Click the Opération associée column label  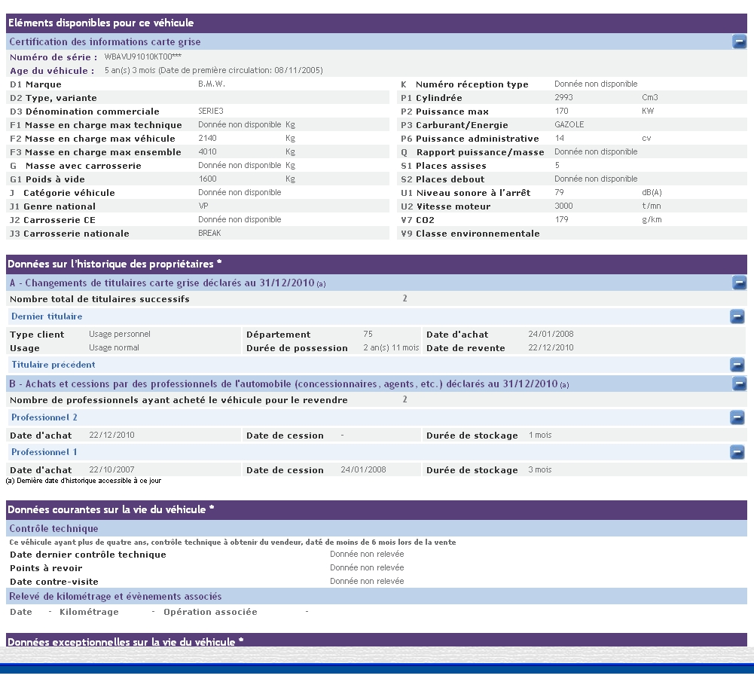(210, 612)
